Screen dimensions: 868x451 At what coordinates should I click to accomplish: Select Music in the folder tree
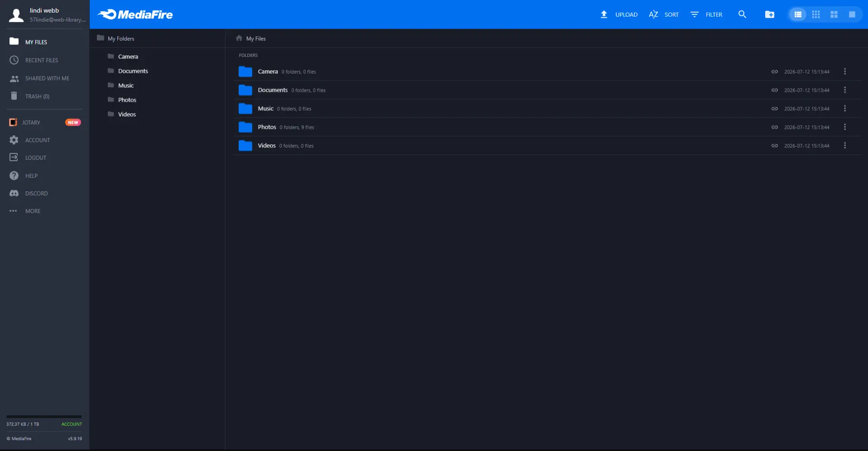click(121, 85)
